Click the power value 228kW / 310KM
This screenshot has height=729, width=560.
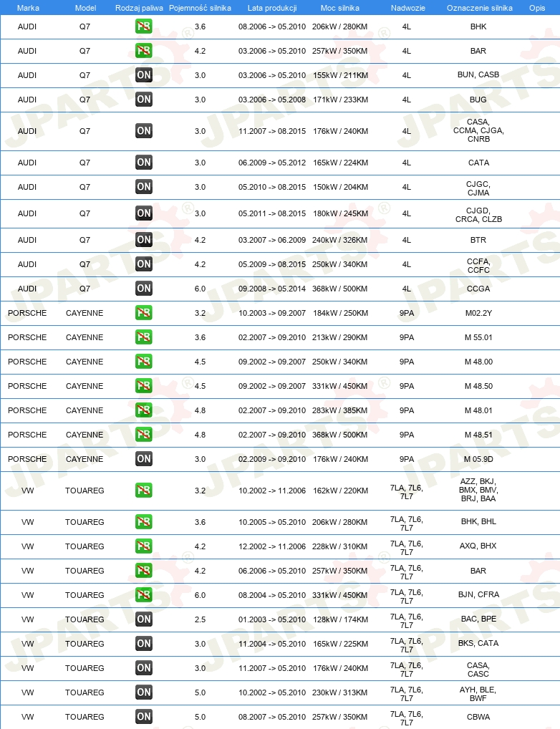(340, 546)
